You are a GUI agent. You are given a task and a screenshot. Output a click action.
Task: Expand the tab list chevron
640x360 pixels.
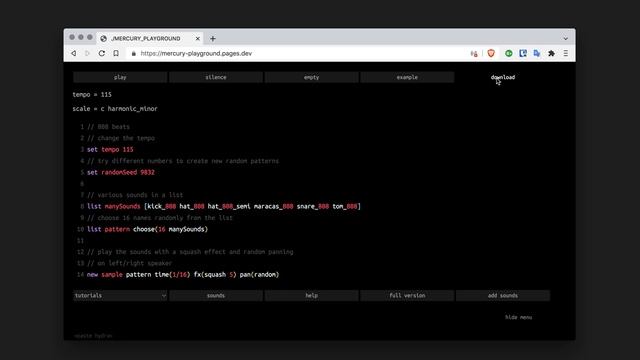click(565, 39)
